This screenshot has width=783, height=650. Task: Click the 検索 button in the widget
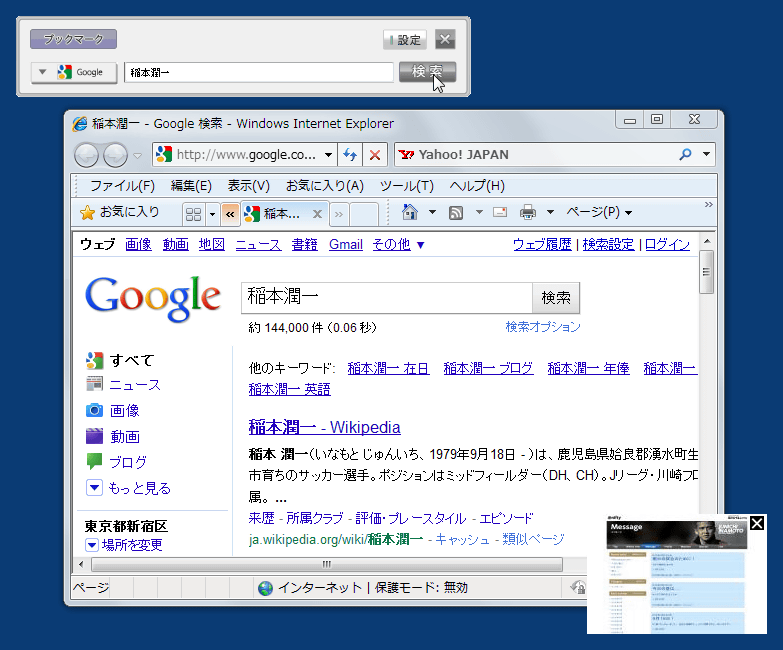coord(427,72)
